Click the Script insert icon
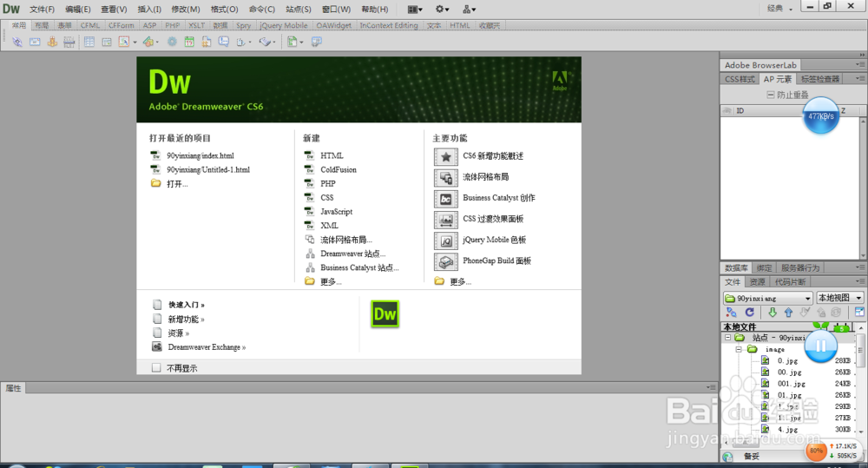Viewport: 868px width, 468px height. [265, 42]
